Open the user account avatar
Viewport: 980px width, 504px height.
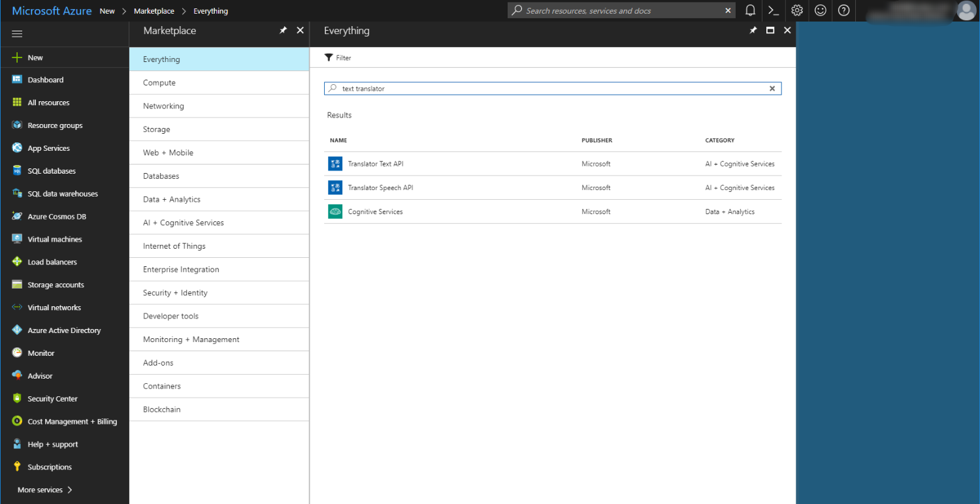(966, 10)
